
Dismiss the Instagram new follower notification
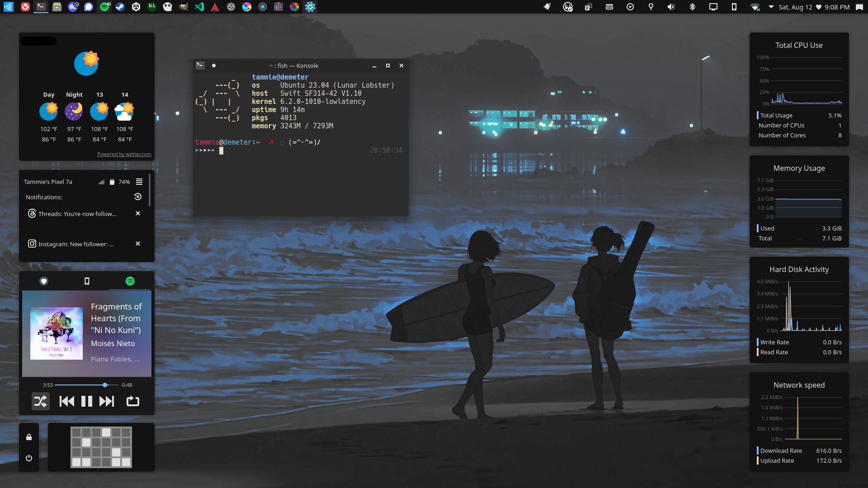[138, 244]
